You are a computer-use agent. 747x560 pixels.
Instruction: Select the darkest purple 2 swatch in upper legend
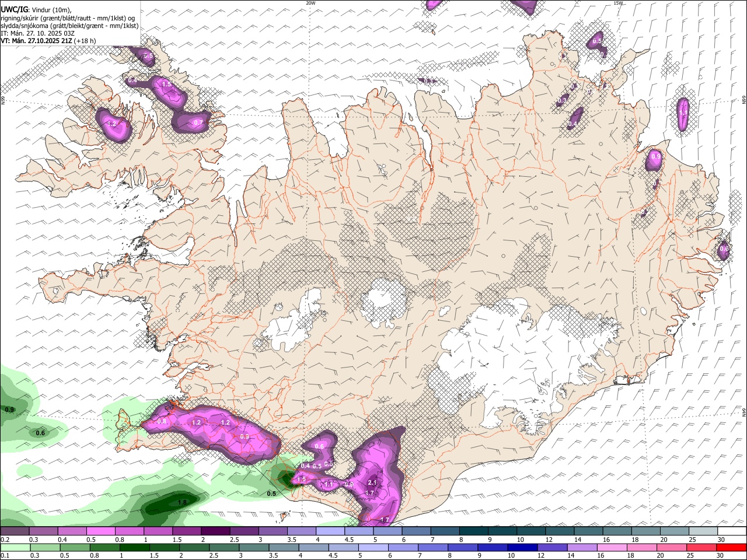pos(215,531)
